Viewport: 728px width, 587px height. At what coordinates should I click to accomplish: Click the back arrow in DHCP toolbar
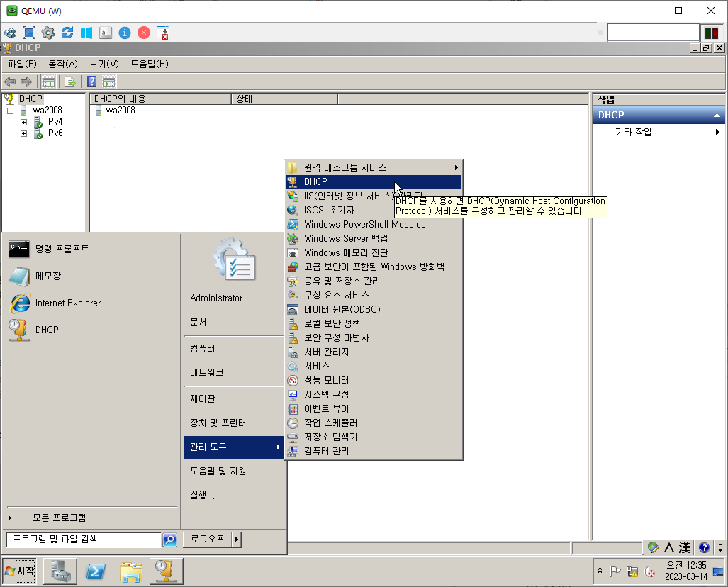click(10, 82)
